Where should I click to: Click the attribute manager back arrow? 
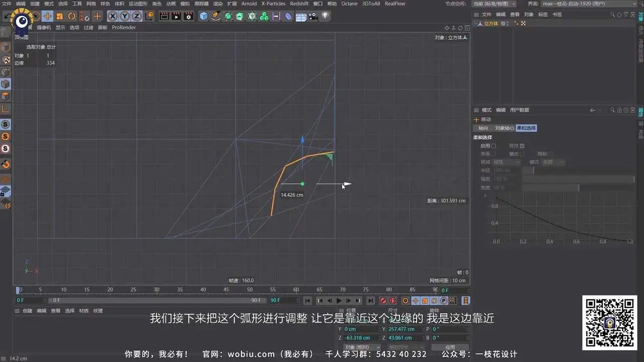click(x=592, y=110)
